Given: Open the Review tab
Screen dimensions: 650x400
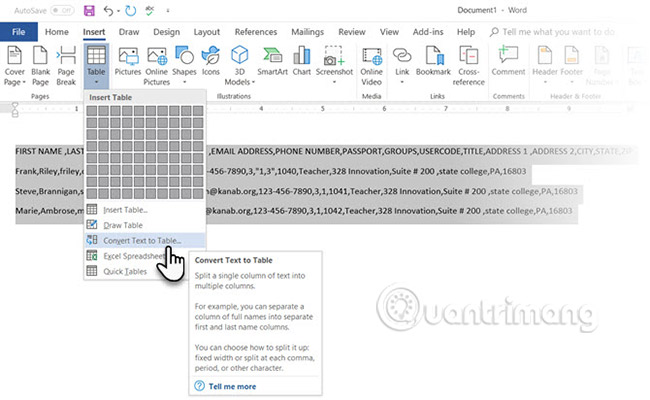Looking at the screenshot, I should tap(352, 32).
